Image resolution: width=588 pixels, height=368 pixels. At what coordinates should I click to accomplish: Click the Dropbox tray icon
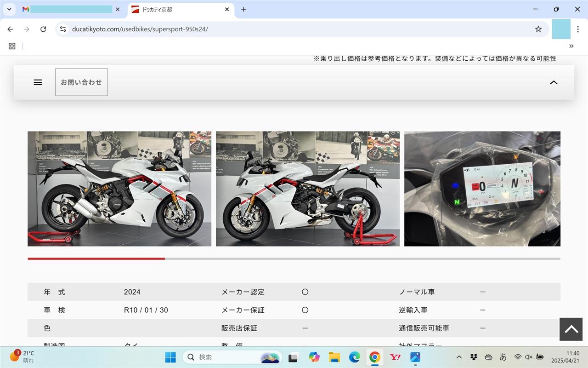(x=474, y=357)
